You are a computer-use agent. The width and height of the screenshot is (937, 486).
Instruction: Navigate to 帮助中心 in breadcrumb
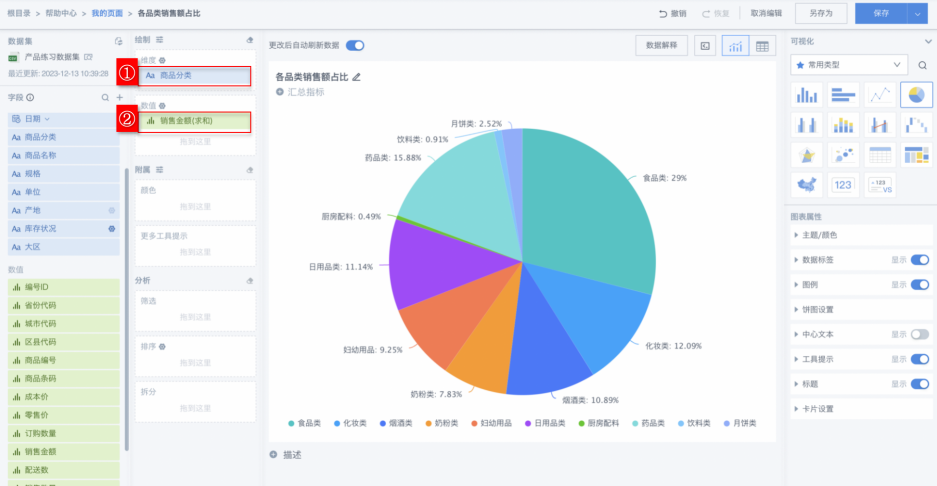63,13
